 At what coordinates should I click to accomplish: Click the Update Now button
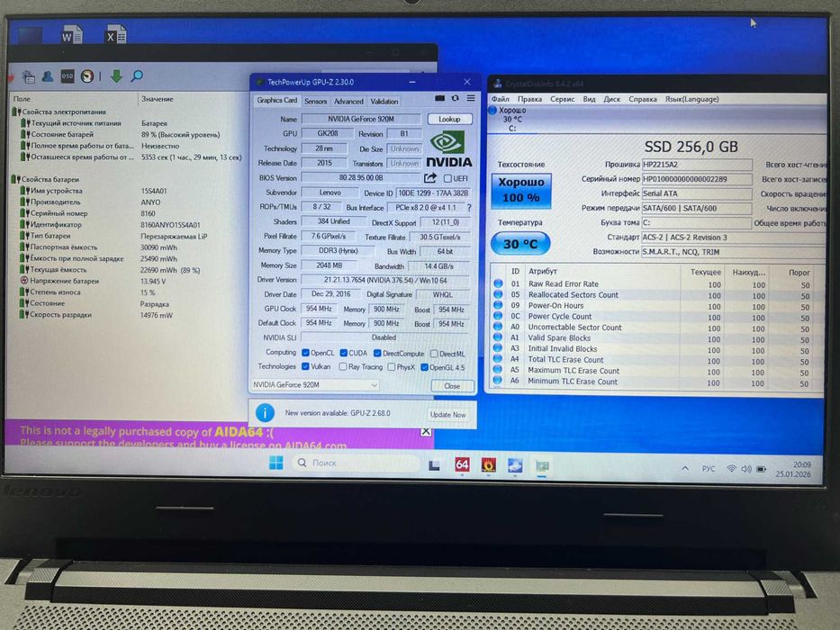point(447,415)
